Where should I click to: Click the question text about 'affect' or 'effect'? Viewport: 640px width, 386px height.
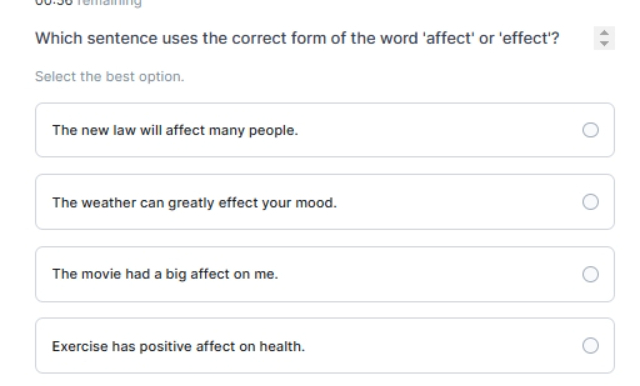point(297,38)
